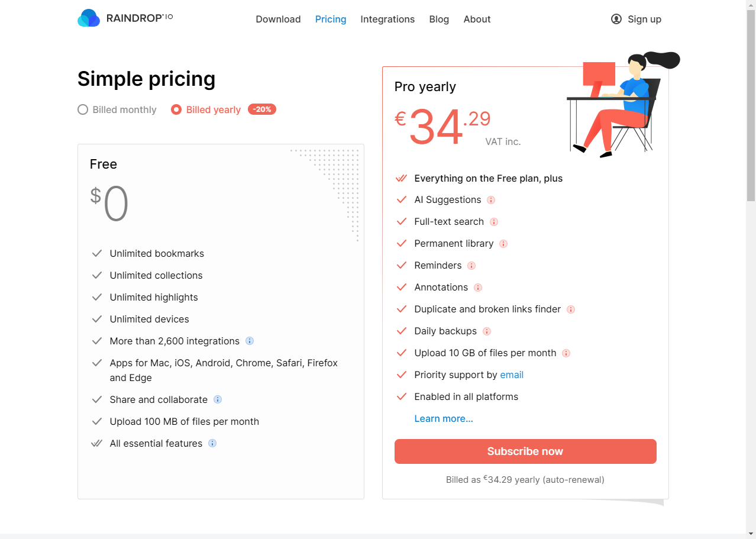Image resolution: width=756 pixels, height=539 pixels.
Task: Open info icon next to All essential features
Action: coord(212,443)
